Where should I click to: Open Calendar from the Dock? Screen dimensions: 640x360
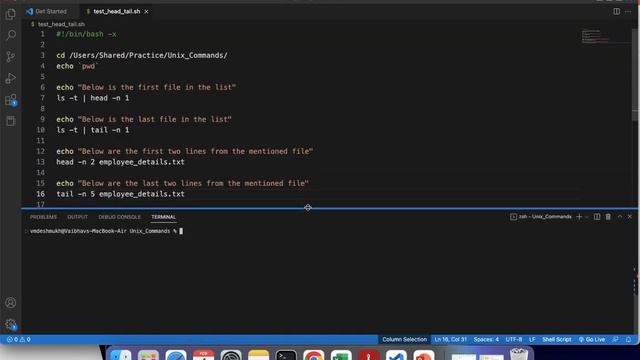click(203, 355)
